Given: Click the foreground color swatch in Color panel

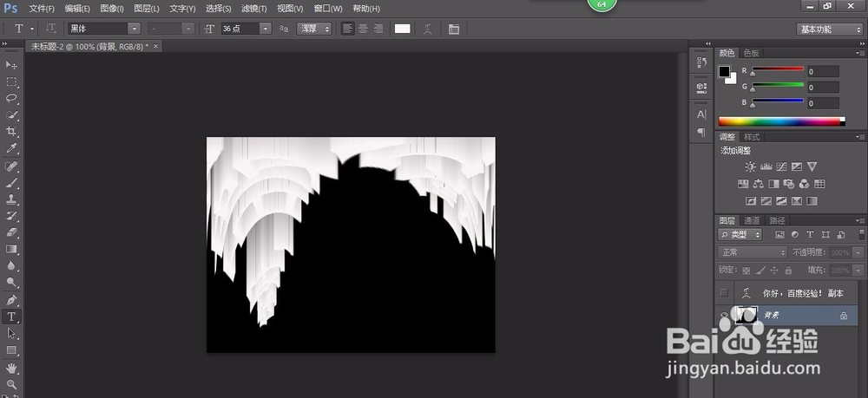Looking at the screenshot, I should click(724, 71).
